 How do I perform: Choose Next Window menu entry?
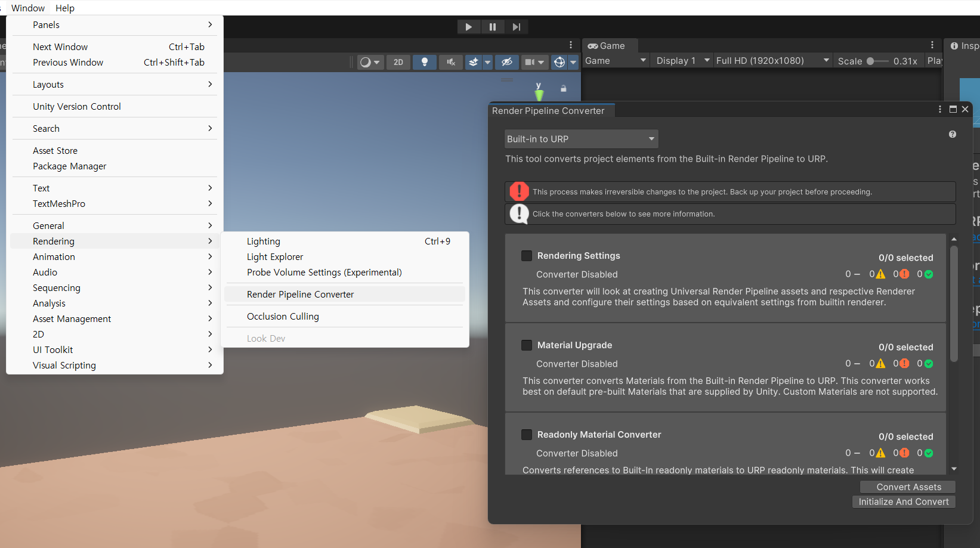pos(115,47)
